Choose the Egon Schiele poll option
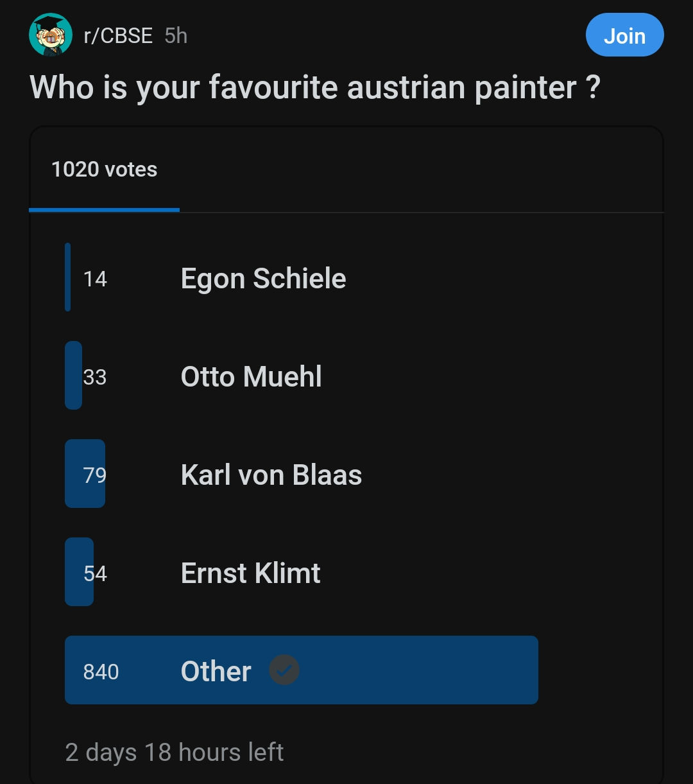The height and width of the screenshot is (784, 693). point(263,279)
